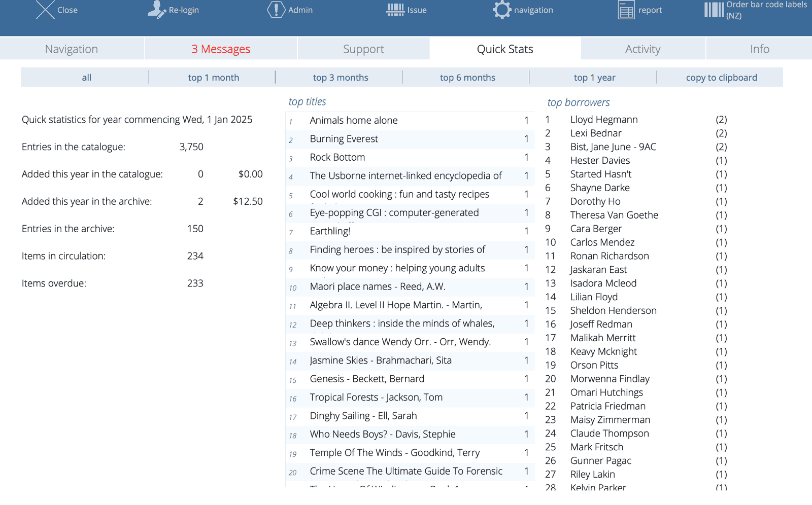This screenshot has width=812, height=505.
Task: Select the top 3 months filter
Action: [x=341, y=78]
